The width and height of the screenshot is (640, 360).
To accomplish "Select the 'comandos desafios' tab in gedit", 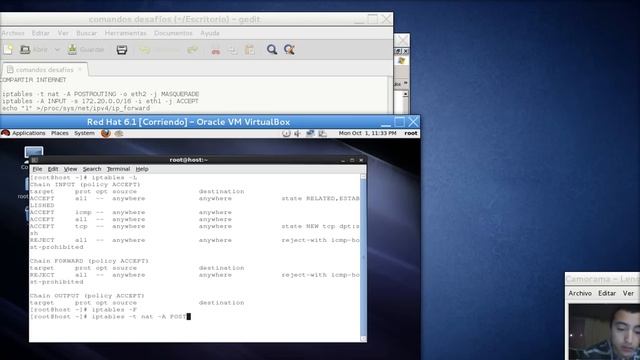I will pyautogui.click(x=44, y=70).
